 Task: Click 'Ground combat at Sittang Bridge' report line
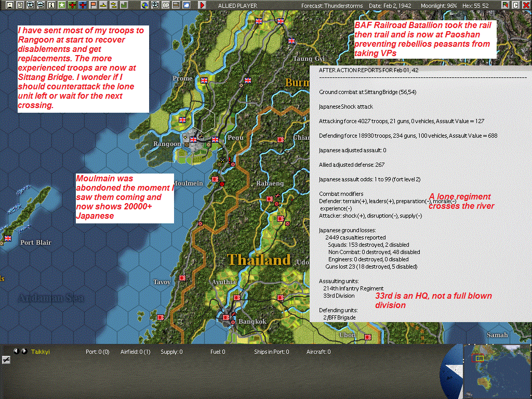[x=367, y=92]
